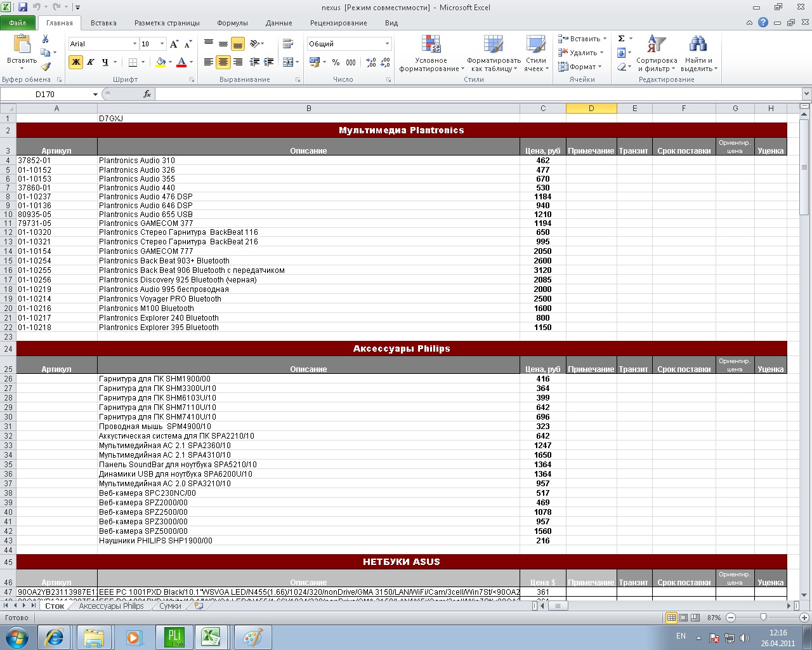
Task: Open the Arial font name dropdown
Action: [x=134, y=44]
